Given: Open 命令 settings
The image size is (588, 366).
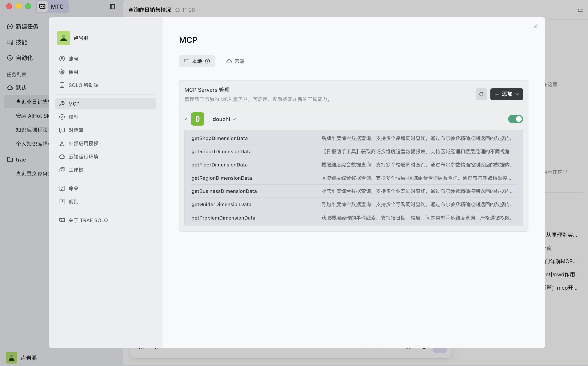Looking at the screenshot, I should 105,188.
